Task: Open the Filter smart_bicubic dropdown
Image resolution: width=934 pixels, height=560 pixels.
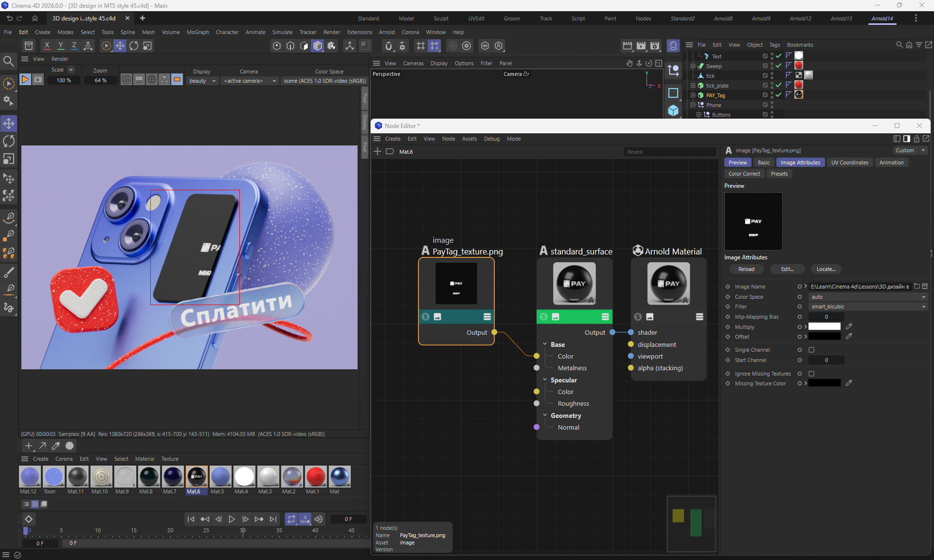Action: [x=868, y=307]
